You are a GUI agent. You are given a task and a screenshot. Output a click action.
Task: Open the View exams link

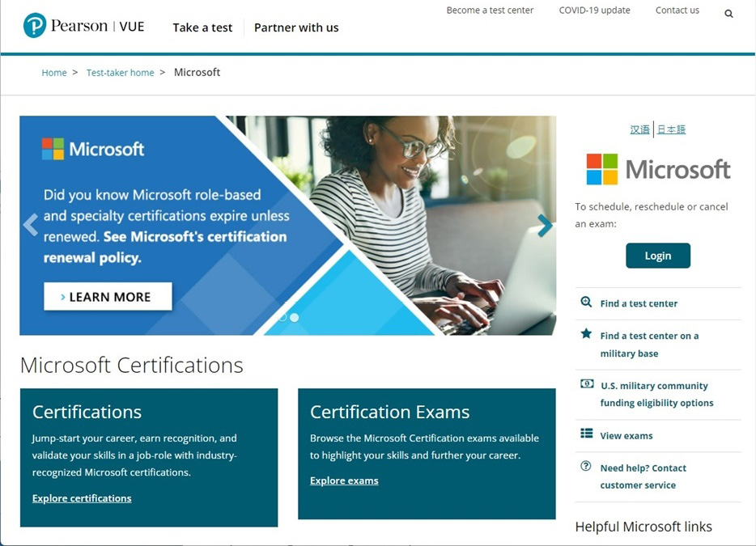[x=626, y=436]
